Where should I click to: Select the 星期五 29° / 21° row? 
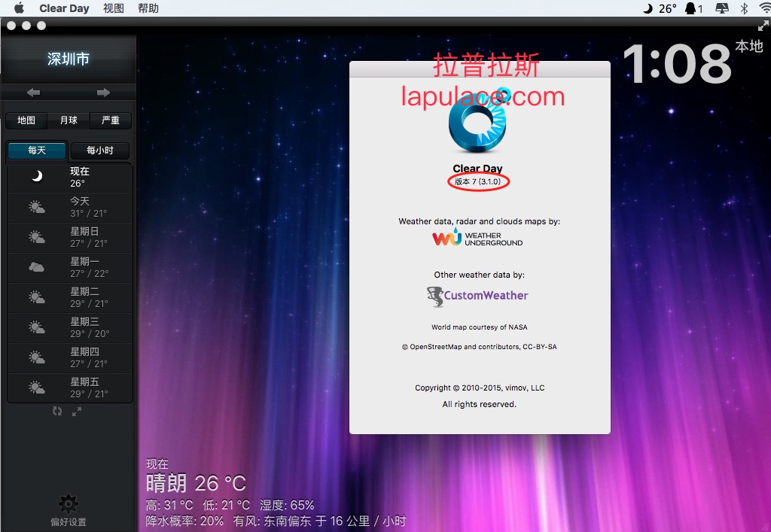pyautogui.click(x=70, y=388)
